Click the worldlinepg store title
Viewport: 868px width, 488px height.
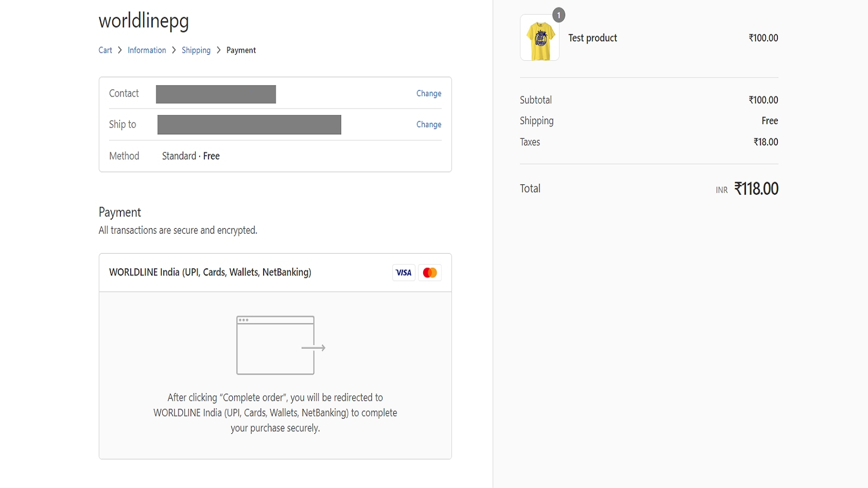pos(144,21)
